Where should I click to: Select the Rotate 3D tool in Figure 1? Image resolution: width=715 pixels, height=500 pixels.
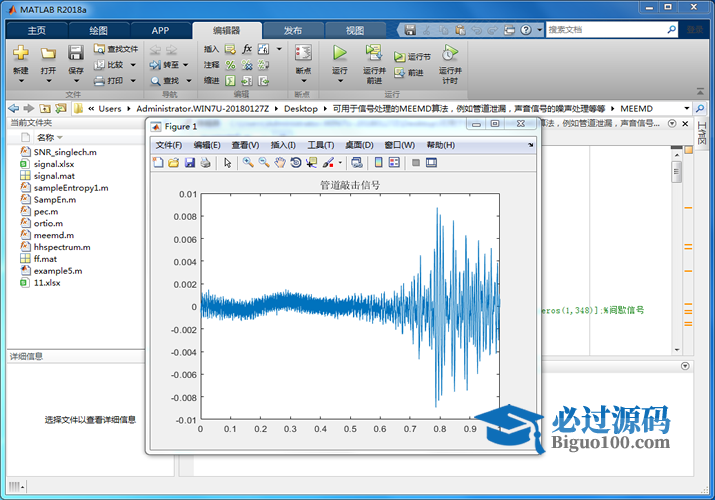pyautogui.click(x=295, y=162)
